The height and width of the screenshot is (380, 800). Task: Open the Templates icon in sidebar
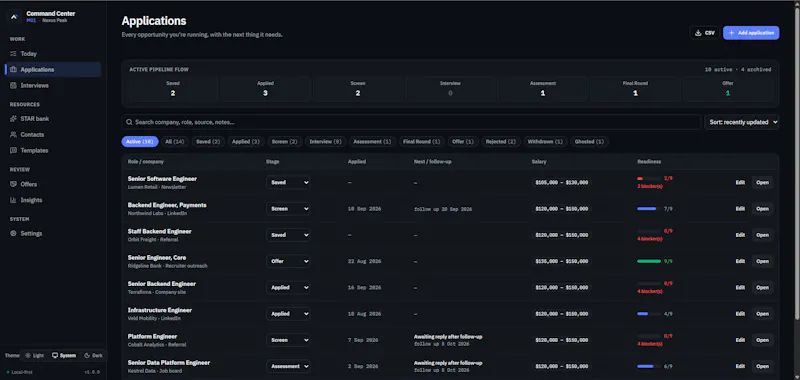pyautogui.click(x=14, y=150)
